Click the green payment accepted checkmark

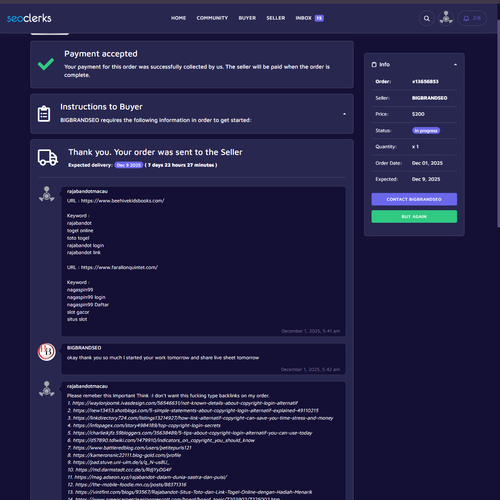coord(46,64)
